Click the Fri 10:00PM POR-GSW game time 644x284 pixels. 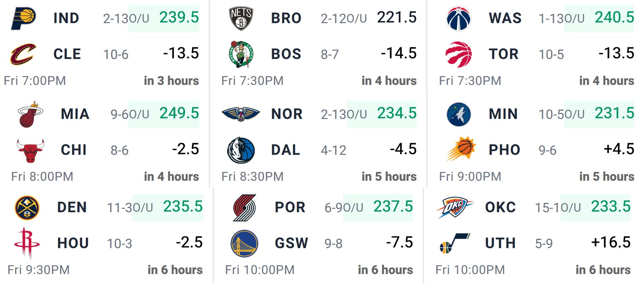click(x=260, y=270)
